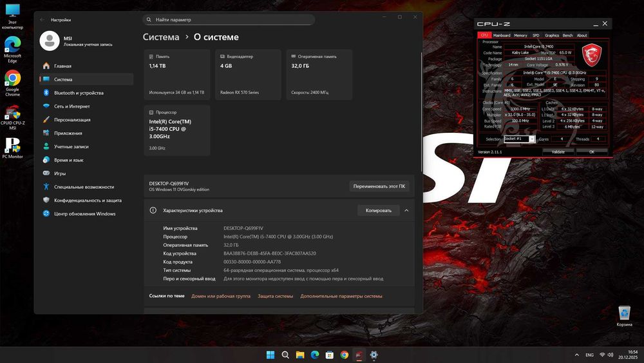The width and height of the screenshot is (644, 363).
Task: Switch to Bench tab in CPU-Z
Action: pos(567,35)
